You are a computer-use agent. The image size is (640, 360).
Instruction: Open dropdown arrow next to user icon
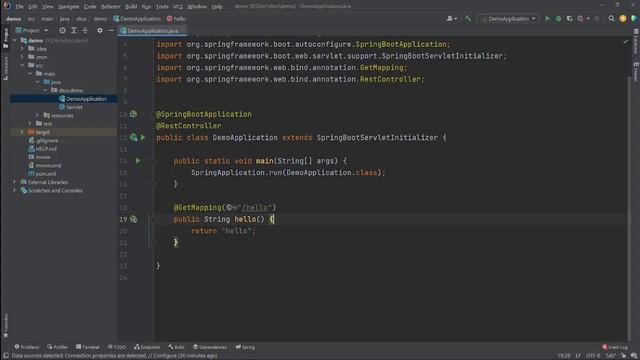click(456, 19)
